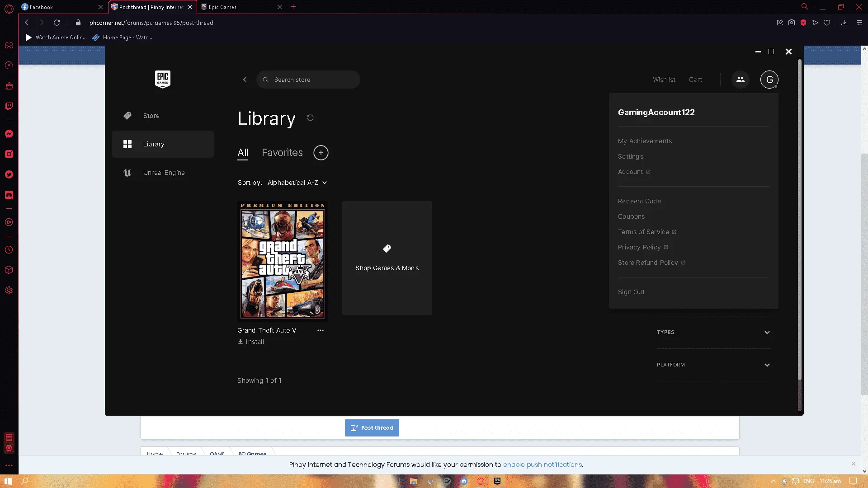Open Store Refund Policy link
Image resolution: width=868 pixels, height=488 pixels.
(651, 263)
